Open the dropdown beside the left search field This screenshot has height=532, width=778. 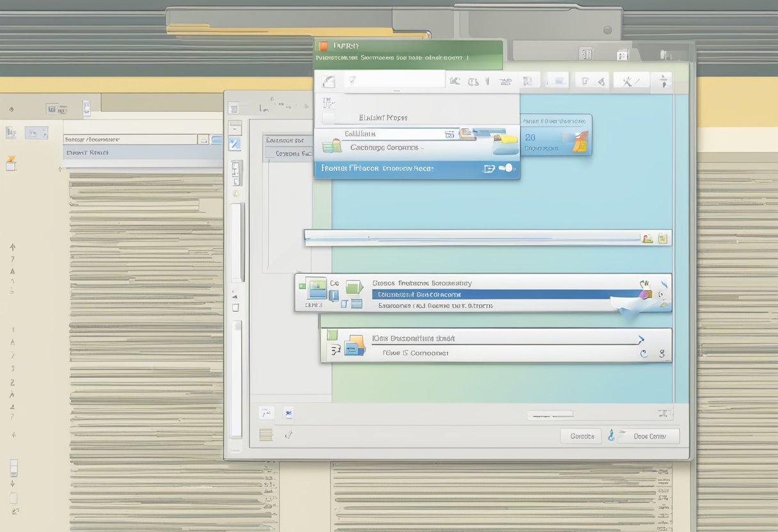tap(203, 139)
